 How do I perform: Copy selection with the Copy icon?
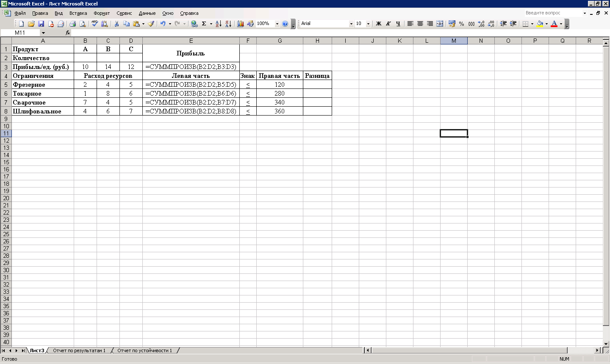point(126,24)
